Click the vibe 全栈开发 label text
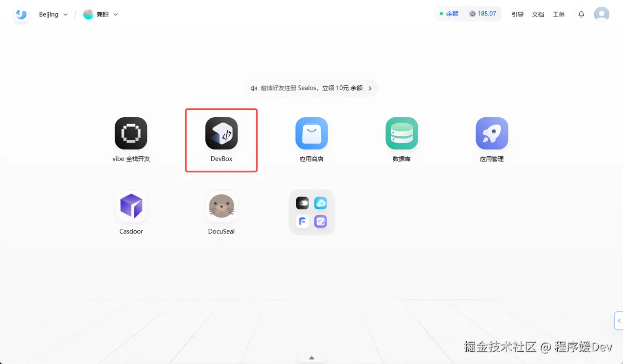Image resolution: width=623 pixels, height=364 pixels. tap(131, 159)
